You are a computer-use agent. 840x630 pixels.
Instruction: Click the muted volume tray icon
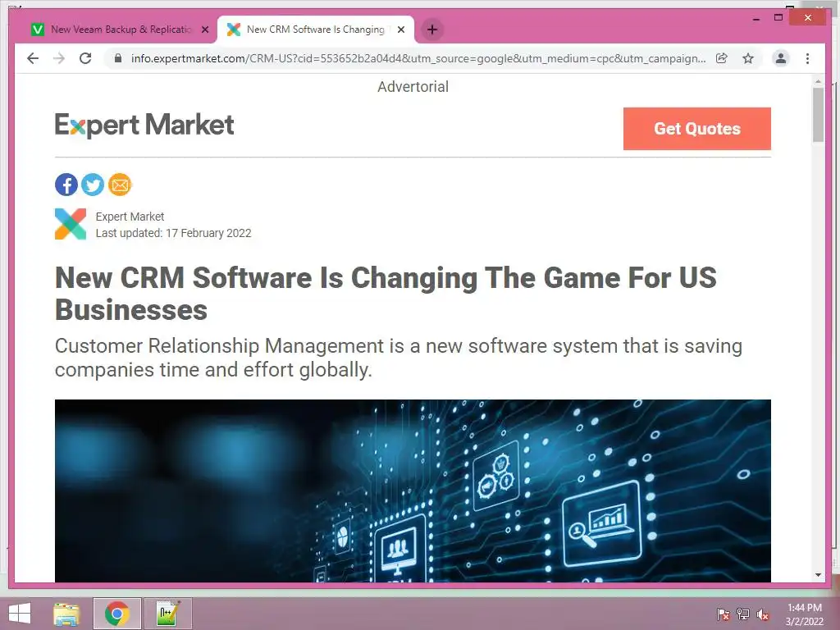point(763,614)
